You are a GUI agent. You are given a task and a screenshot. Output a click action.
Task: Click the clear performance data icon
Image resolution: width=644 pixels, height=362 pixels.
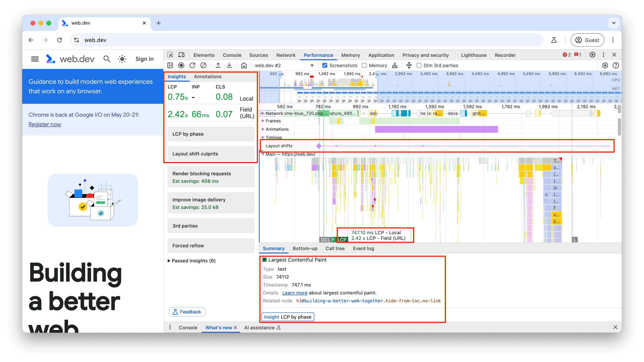coord(203,65)
